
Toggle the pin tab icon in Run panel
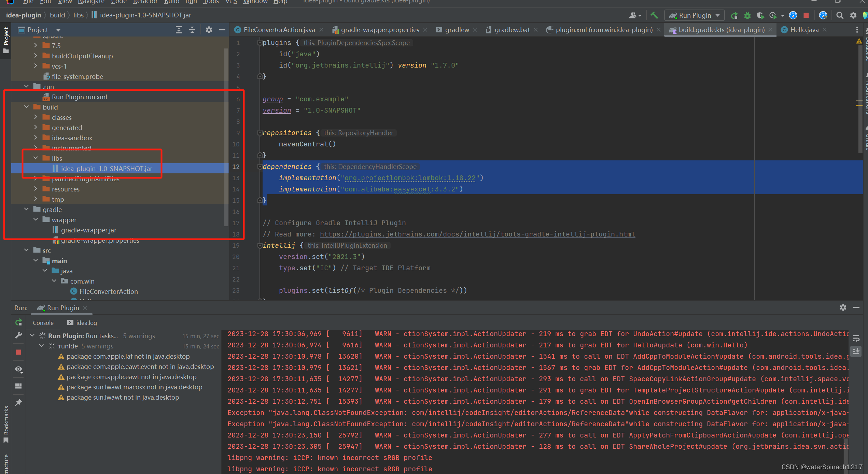tap(19, 403)
